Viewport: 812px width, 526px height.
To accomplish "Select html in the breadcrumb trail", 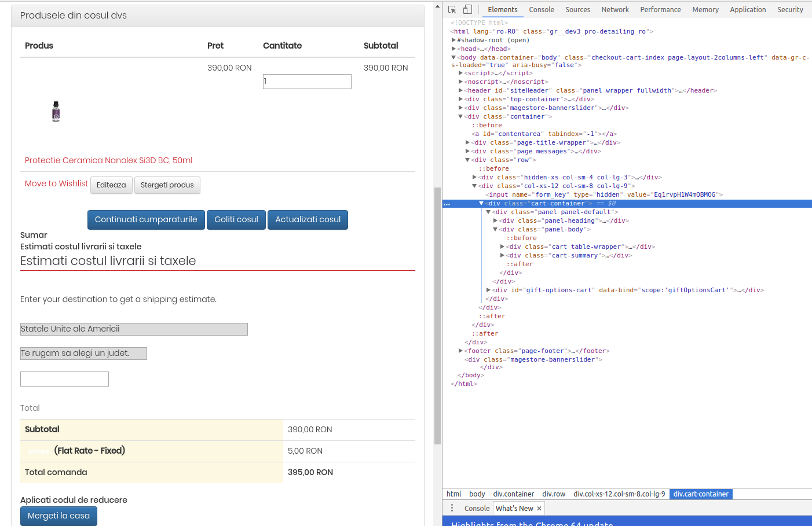I will click(x=454, y=494).
